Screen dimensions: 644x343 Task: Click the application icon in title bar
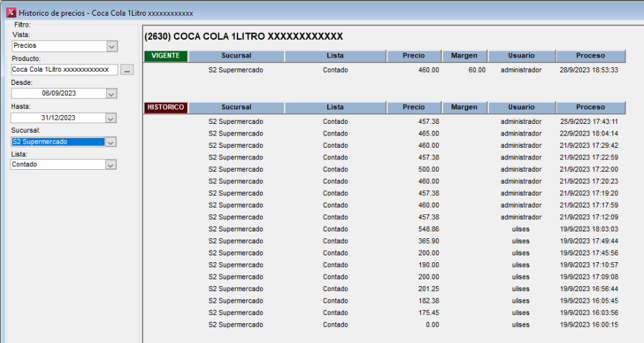pos(10,12)
